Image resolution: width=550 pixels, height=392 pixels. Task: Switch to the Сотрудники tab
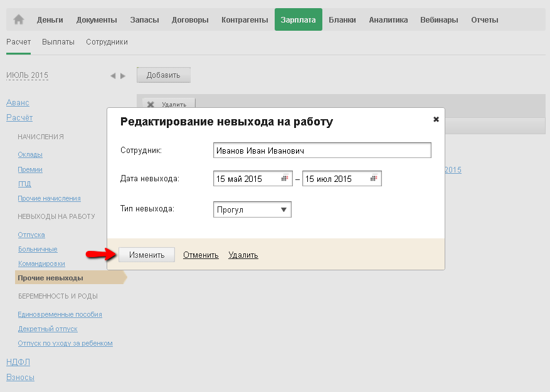(x=107, y=42)
